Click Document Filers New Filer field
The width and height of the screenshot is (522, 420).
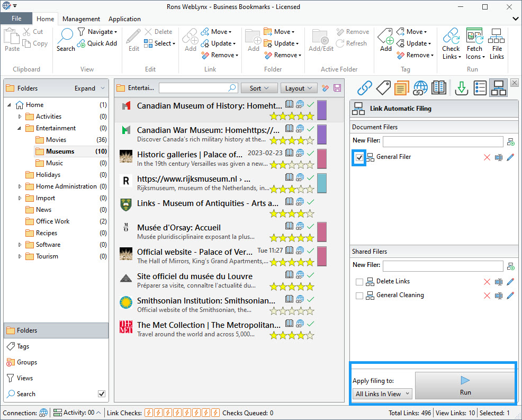coord(443,141)
